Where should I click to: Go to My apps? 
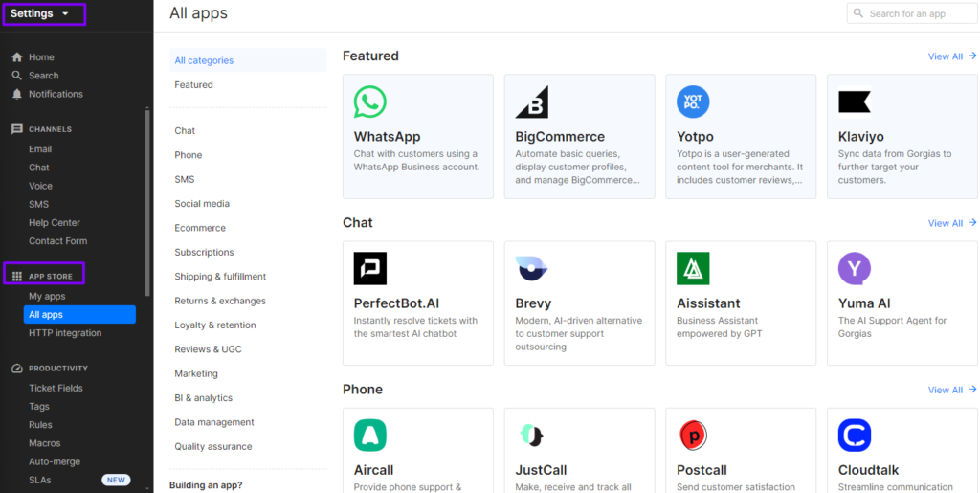pyautogui.click(x=47, y=296)
